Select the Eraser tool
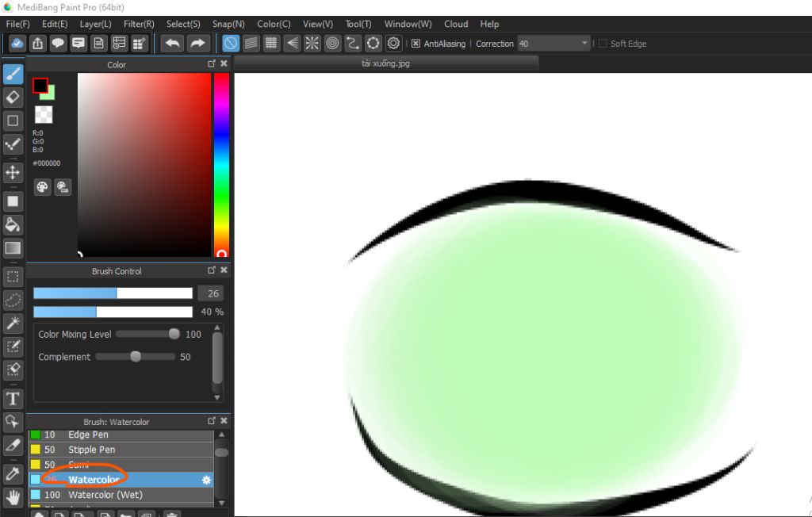 coord(13,98)
